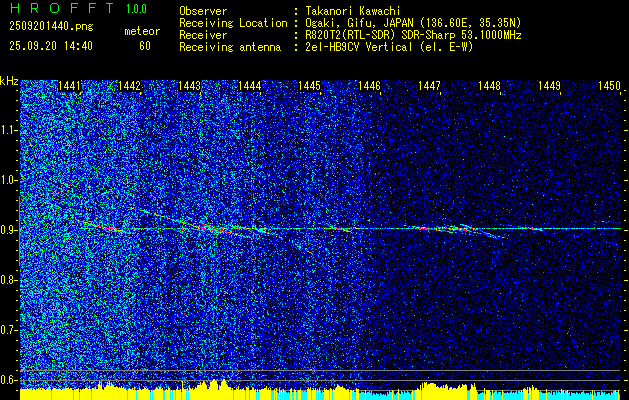
Task: Click the 0.9 frequency axis label
Action: tap(9, 230)
